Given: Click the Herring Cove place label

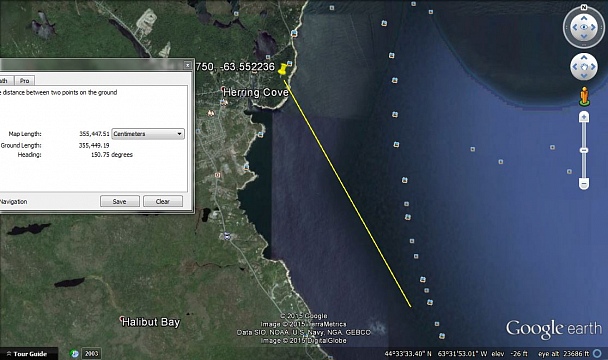Looking at the screenshot, I should (x=256, y=92).
